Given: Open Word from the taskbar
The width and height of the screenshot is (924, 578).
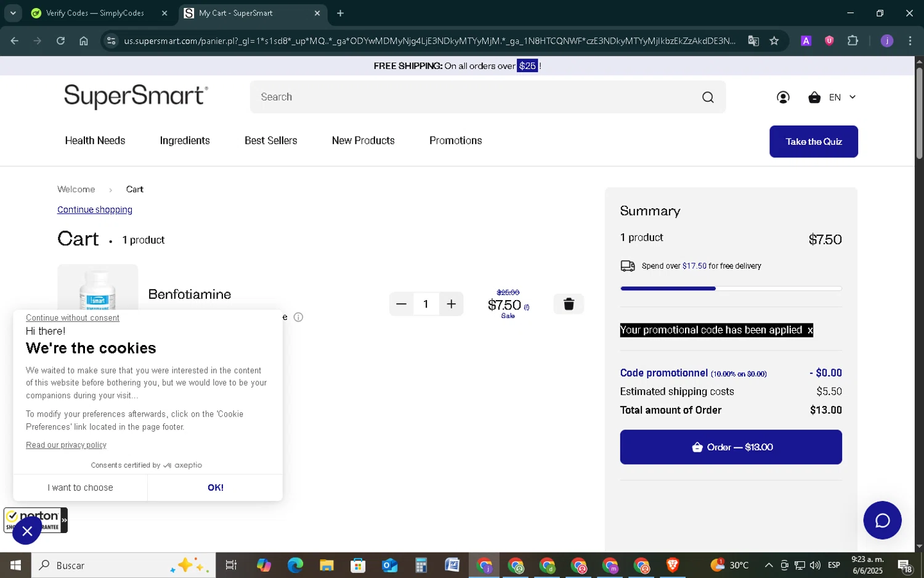Looking at the screenshot, I should tap(452, 565).
